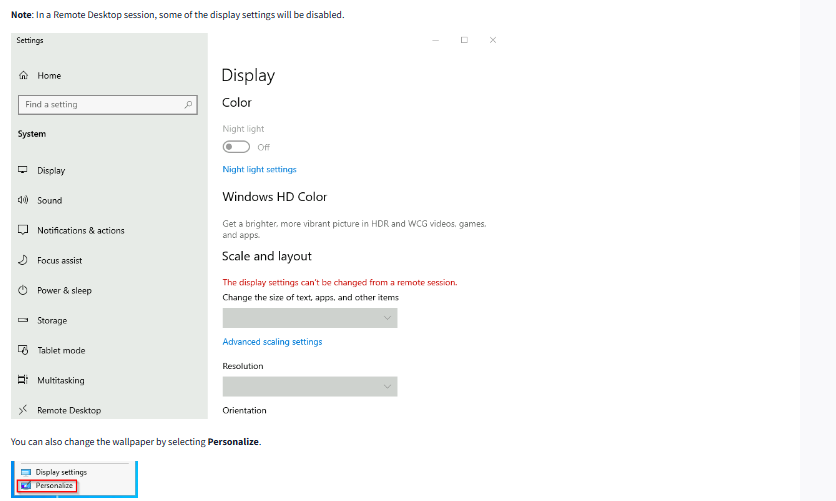Click the Notifications & actions icon
This screenshot has width=836, height=501.
(23, 230)
